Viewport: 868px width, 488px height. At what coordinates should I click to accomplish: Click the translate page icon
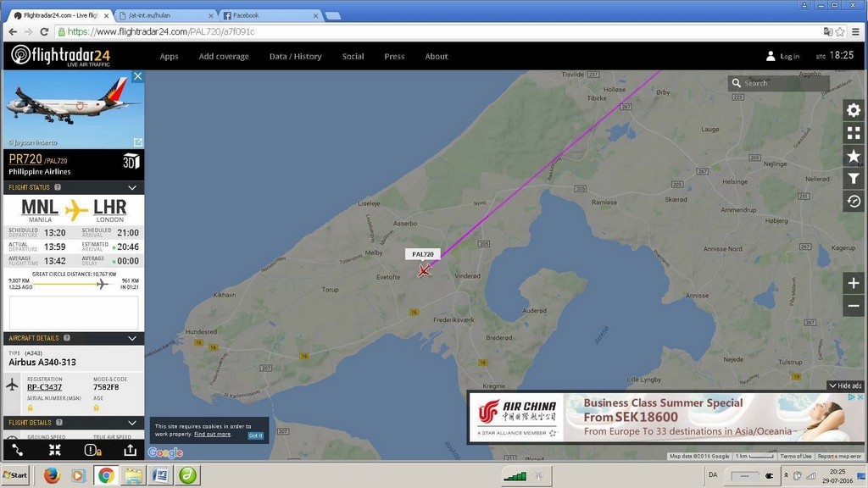[x=827, y=32]
